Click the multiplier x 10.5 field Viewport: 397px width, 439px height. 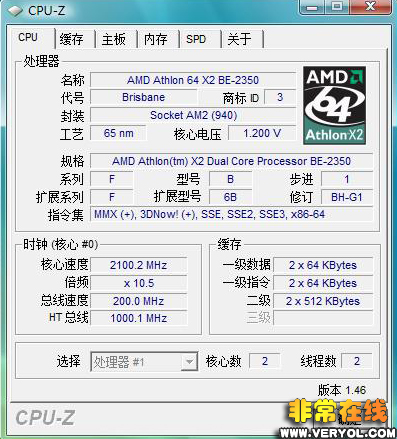[139, 283]
